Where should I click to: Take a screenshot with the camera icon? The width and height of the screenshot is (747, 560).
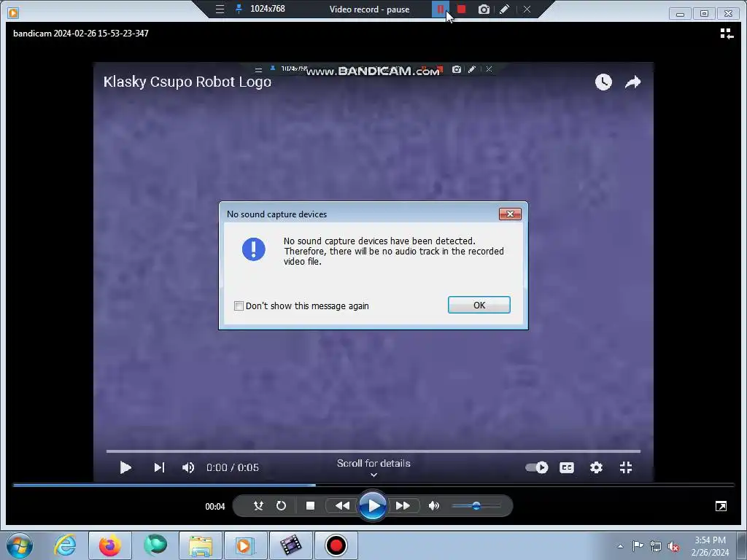coord(484,9)
